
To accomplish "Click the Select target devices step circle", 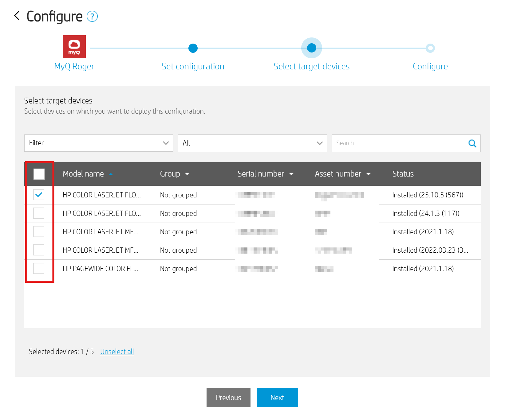I will click(311, 48).
